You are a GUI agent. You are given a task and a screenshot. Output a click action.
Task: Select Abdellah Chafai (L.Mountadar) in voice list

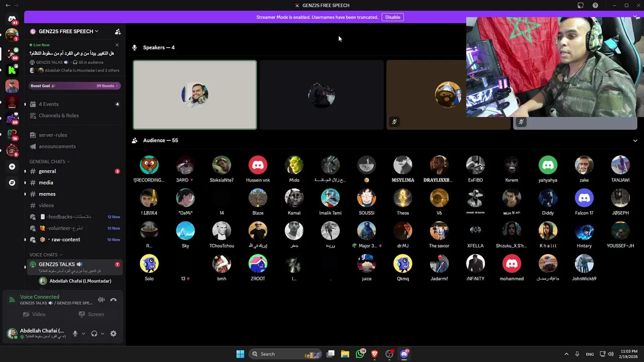click(79, 281)
